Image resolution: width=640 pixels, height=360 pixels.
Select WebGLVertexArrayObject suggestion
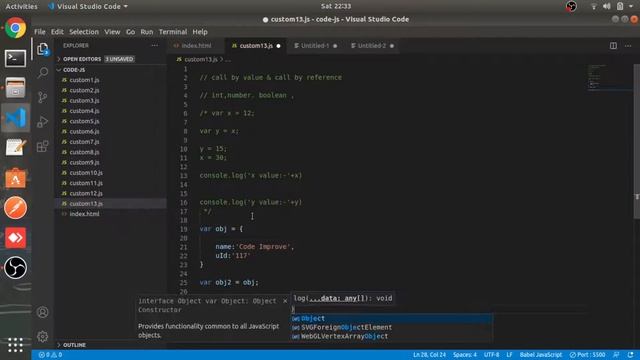pos(392,336)
